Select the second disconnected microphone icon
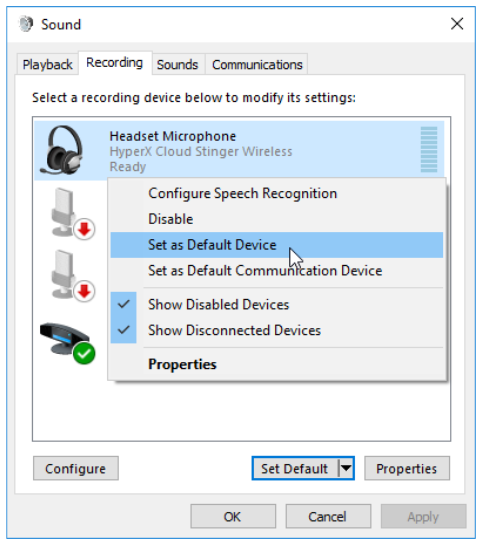This screenshot has width=482, height=544. coord(73,275)
